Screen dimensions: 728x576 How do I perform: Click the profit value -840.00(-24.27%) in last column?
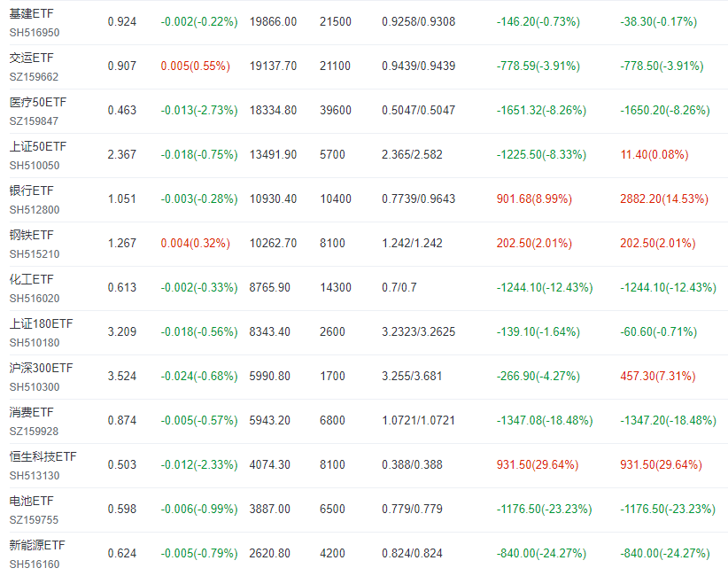pos(665,553)
